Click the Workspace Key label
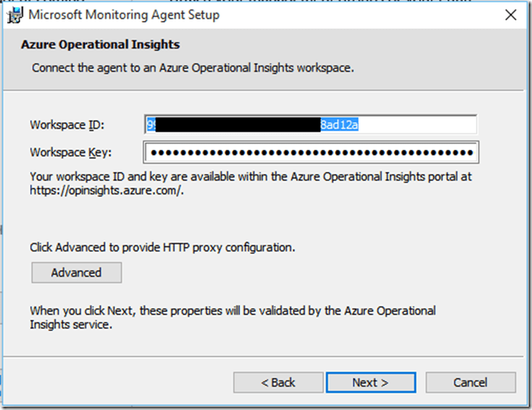This screenshot has height=410, width=532. tap(71, 152)
